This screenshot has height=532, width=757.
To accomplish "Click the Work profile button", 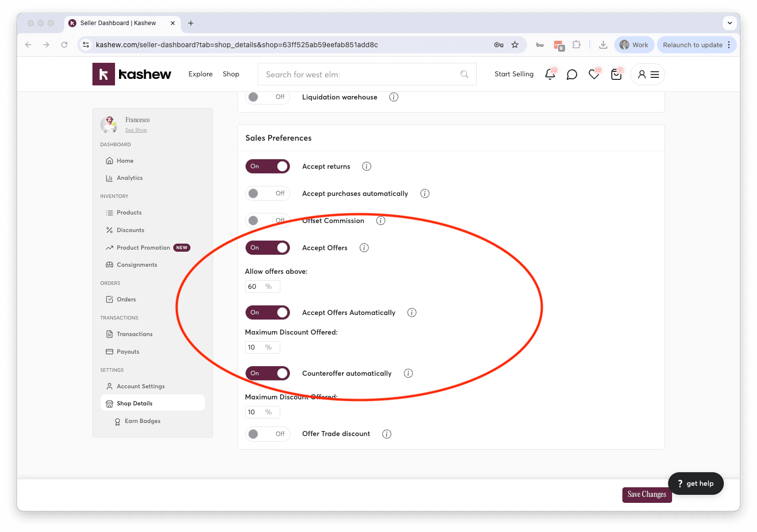I will click(634, 45).
